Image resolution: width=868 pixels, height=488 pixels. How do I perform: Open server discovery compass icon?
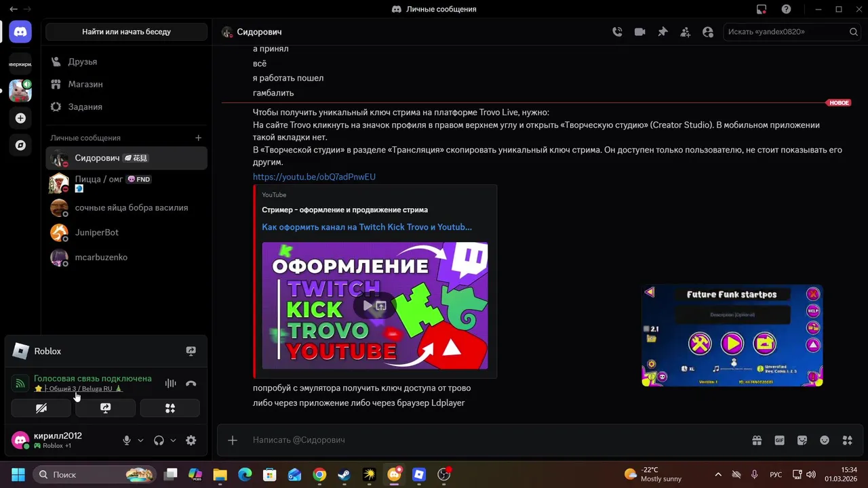(x=20, y=145)
